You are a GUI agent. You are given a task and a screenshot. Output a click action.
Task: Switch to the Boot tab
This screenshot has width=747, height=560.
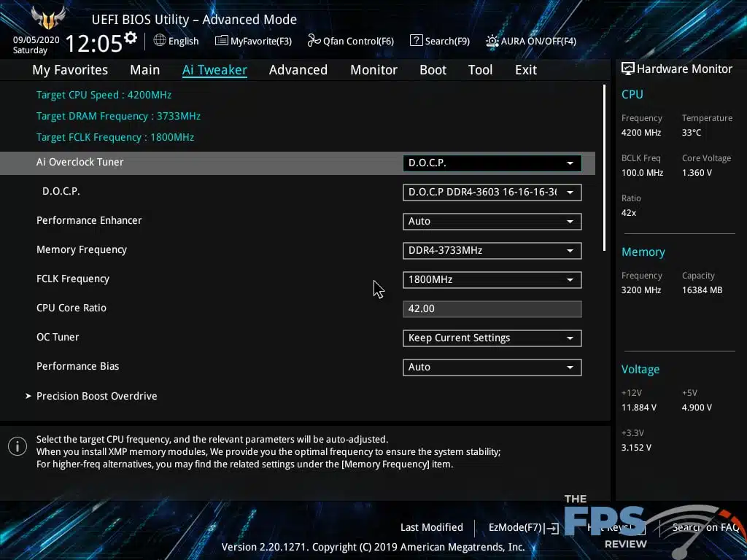433,70
